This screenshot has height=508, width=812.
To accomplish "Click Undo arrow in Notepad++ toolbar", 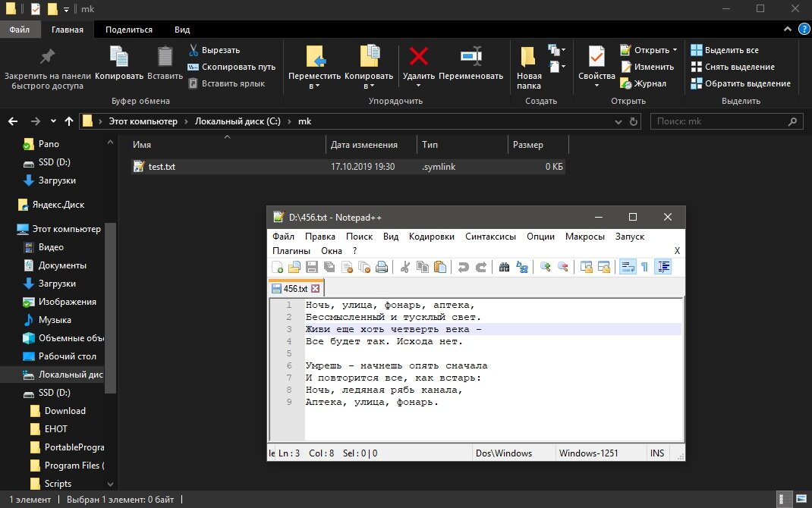I will 464,267.
